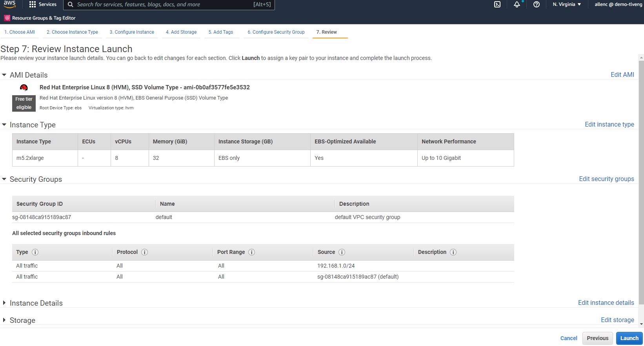Open the N. Virginia region dropdown
The width and height of the screenshot is (644, 346).
567,4
